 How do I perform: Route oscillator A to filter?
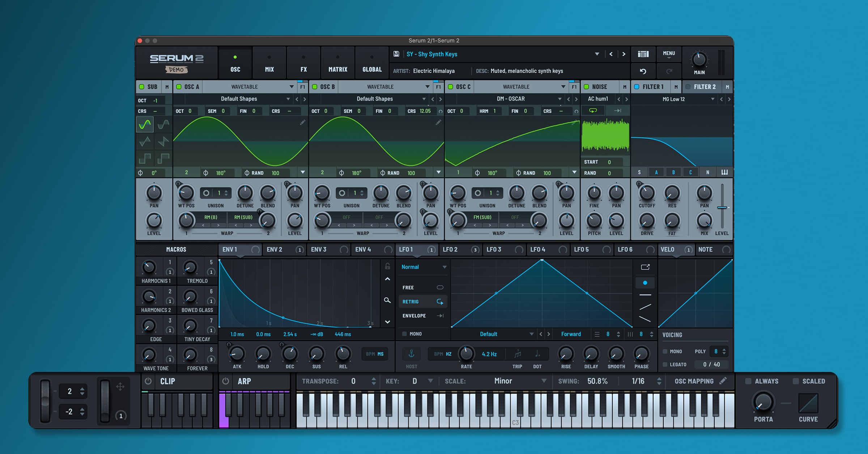click(x=656, y=172)
